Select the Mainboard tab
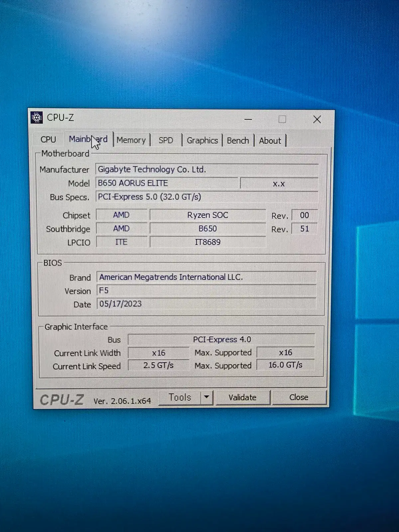This screenshot has height=532, width=399. [88, 139]
